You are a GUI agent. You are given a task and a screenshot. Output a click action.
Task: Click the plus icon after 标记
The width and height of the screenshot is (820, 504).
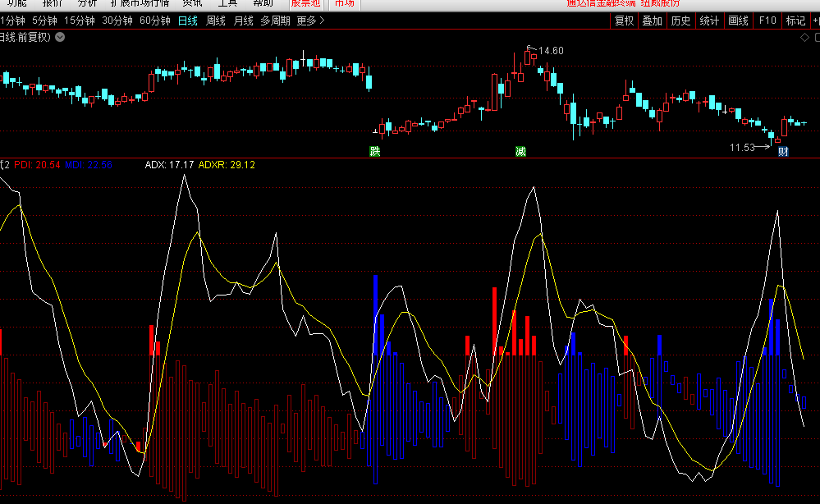coord(815,21)
